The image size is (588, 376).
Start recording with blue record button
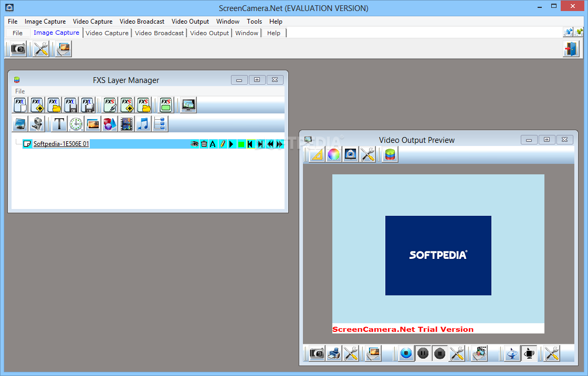click(406, 353)
